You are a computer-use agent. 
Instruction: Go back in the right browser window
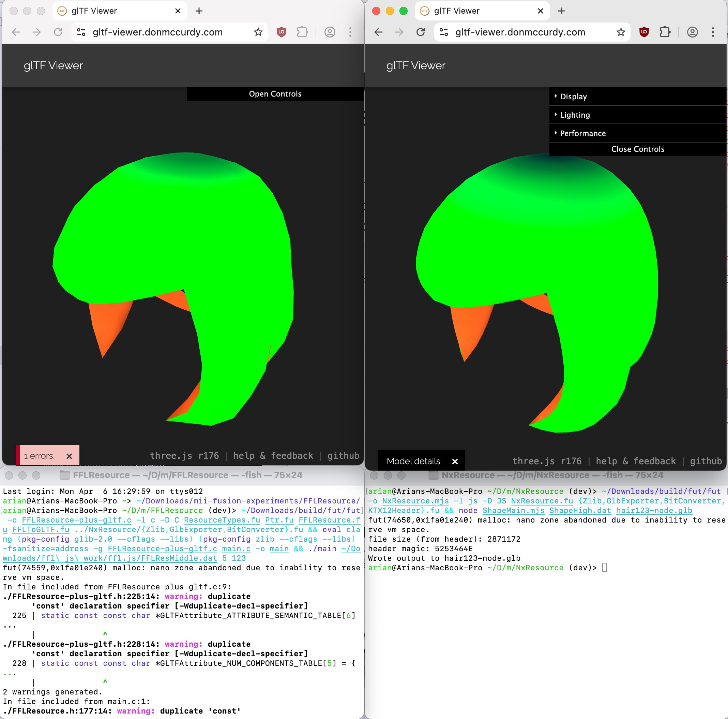(x=378, y=32)
